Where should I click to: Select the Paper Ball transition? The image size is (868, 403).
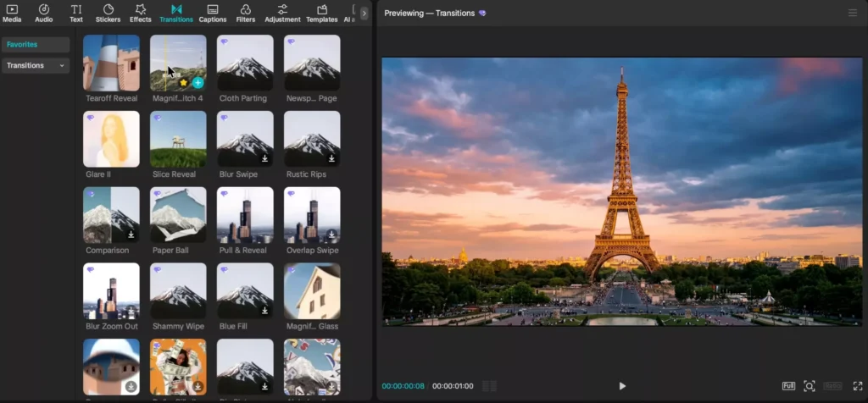[178, 215]
